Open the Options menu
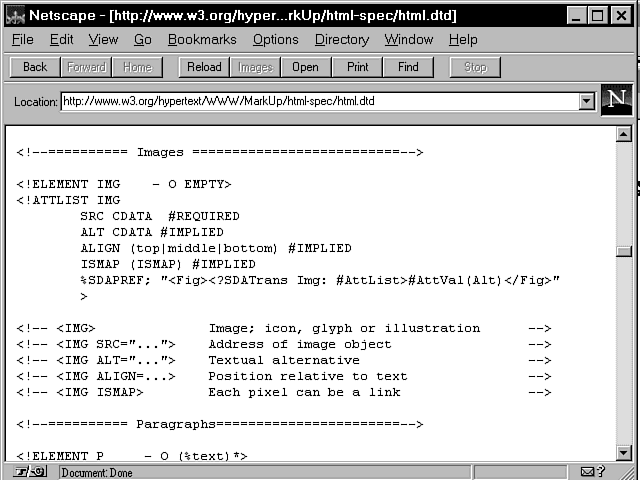640x480 pixels. (x=276, y=40)
